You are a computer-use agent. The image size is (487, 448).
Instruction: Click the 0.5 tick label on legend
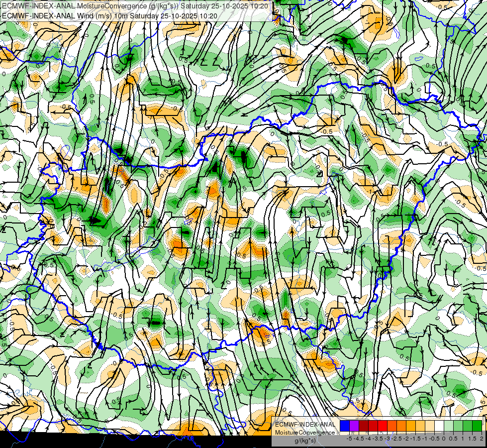pyautogui.click(x=453, y=439)
